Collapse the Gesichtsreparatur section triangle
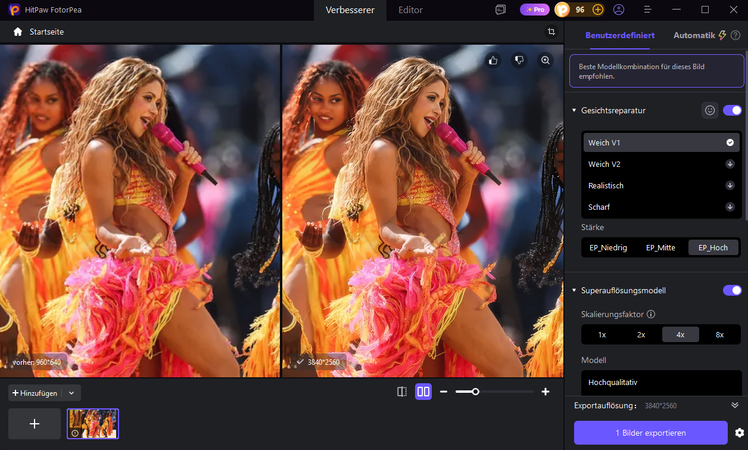This screenshot has width=748, height=450. [574, 110]
